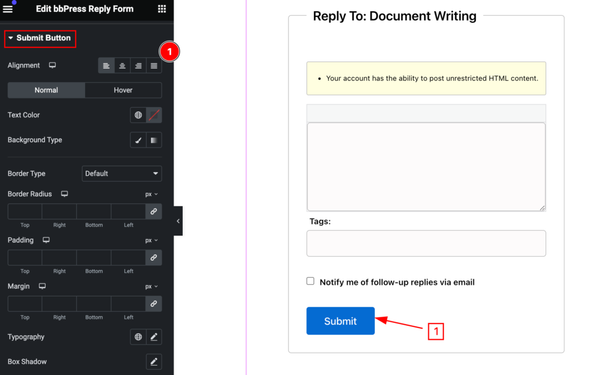Choose gradient background type icon
Screen dimensions: 600x375
tap(154, 140)
